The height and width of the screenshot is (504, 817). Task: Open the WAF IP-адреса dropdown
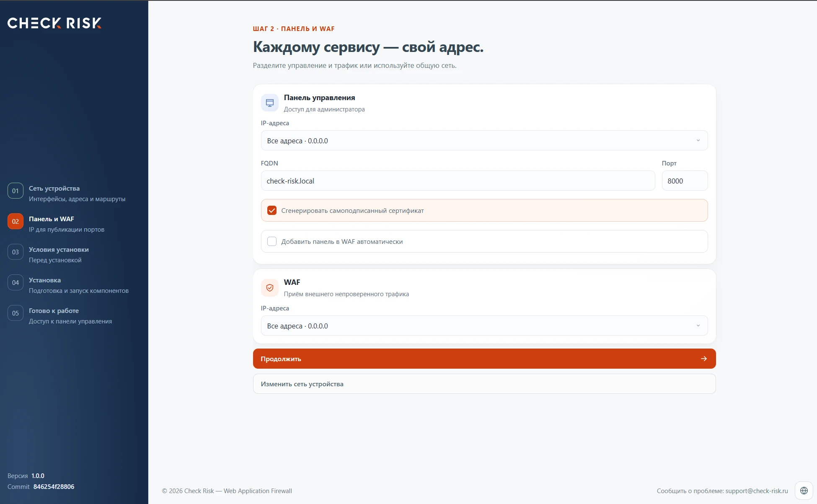(484, 326)
